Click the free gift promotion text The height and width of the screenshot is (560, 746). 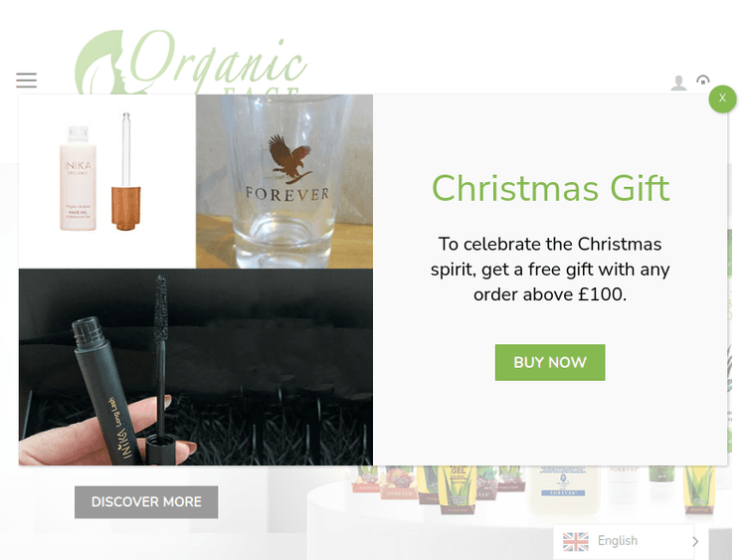pos(550,270)
